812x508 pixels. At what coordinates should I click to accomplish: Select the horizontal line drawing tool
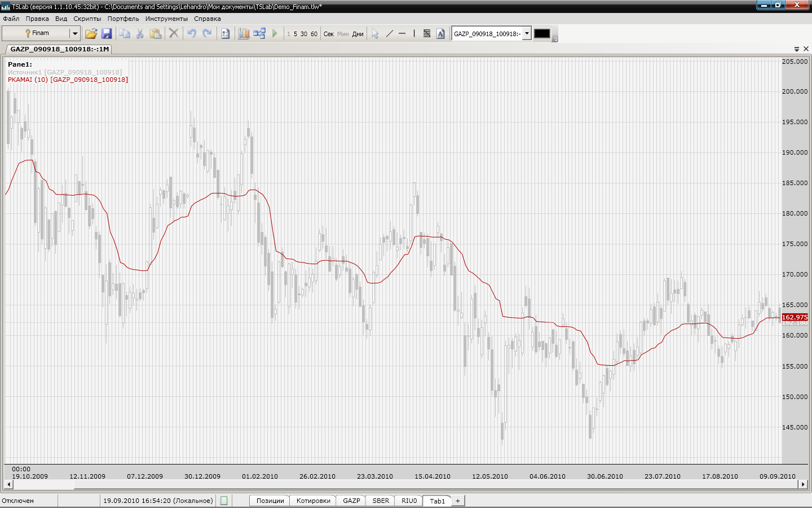click(402, 34)
